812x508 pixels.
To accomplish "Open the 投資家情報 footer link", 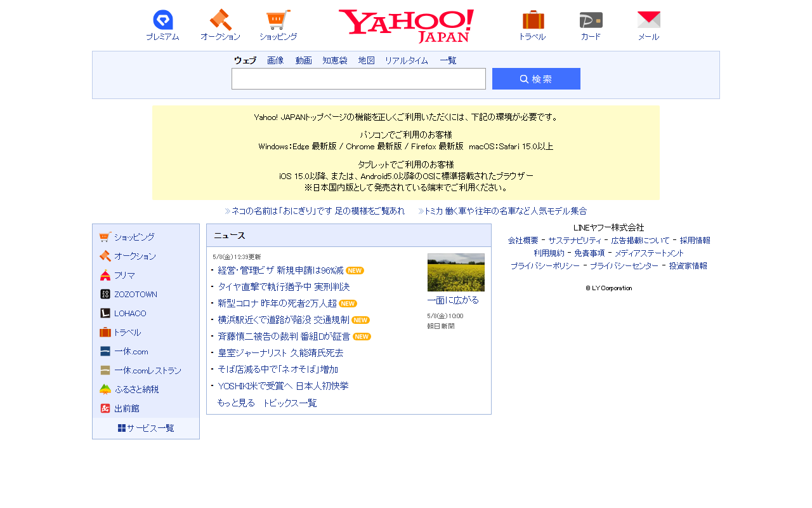I will click(688, 266).
